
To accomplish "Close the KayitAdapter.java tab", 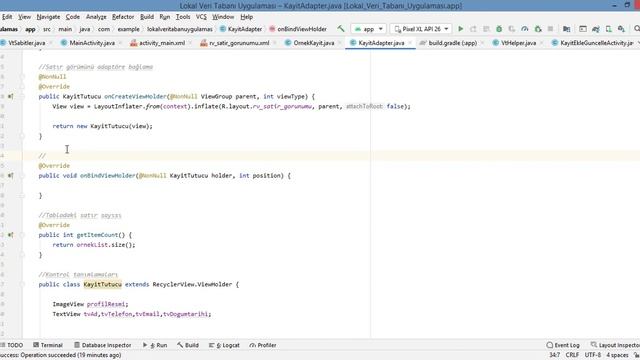I will (x=410, y=43).
